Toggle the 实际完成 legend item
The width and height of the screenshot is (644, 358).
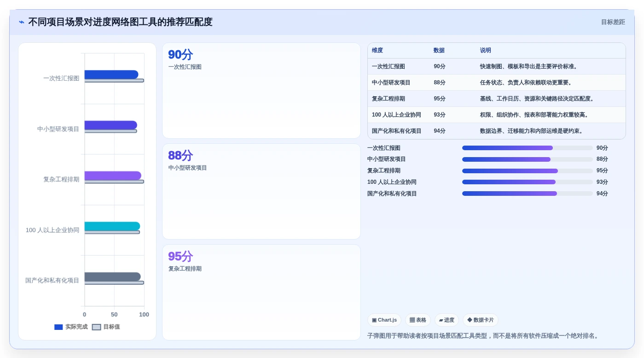point(71,327)
